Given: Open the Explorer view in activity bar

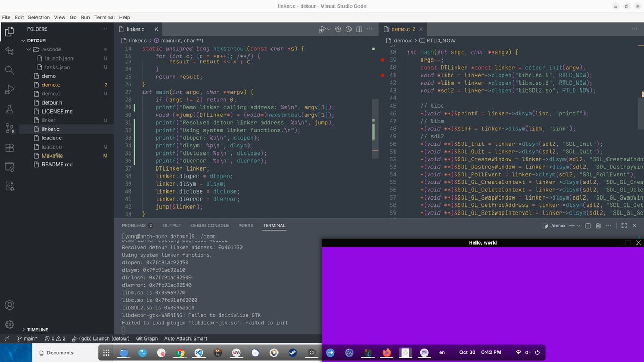Looking at the screenshot, I should coord(9,32).
